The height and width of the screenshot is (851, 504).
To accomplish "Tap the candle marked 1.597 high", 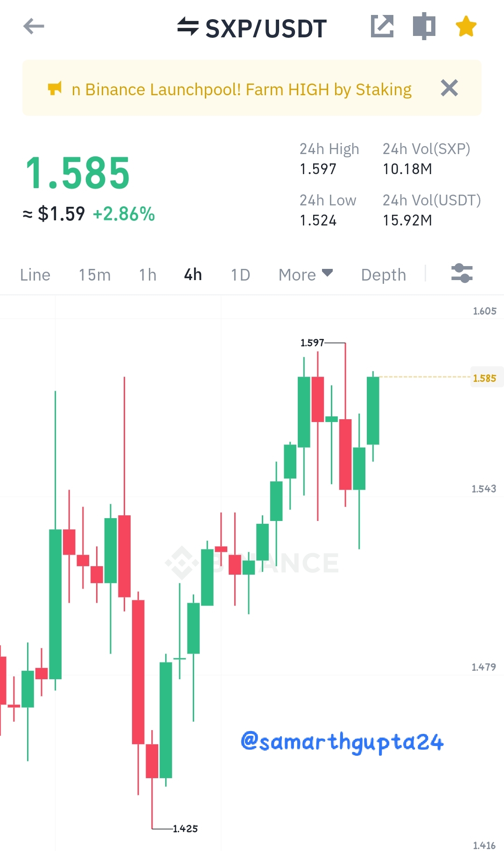I will [x=345, y=454].
